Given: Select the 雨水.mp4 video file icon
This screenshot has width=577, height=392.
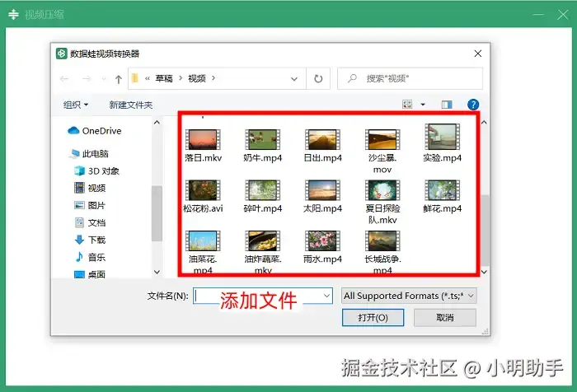Looking at the screenshot, I should coord(322,240).
